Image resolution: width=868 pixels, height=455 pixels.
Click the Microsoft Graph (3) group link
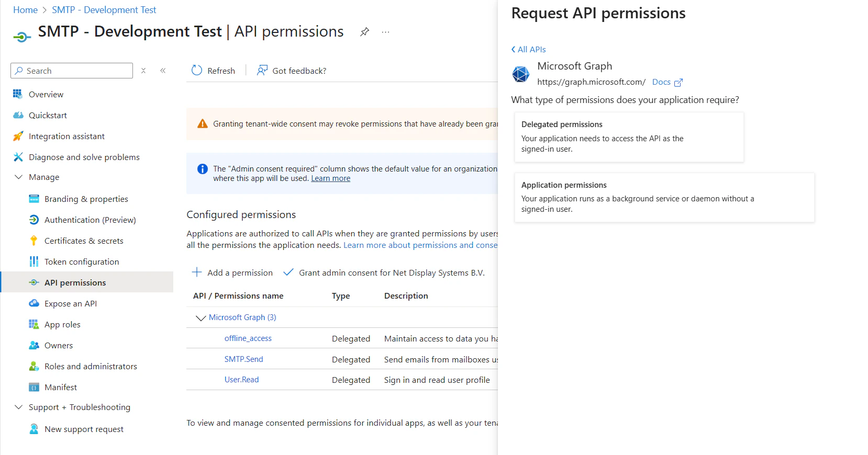pyautogui.click(x=242, y=317)
